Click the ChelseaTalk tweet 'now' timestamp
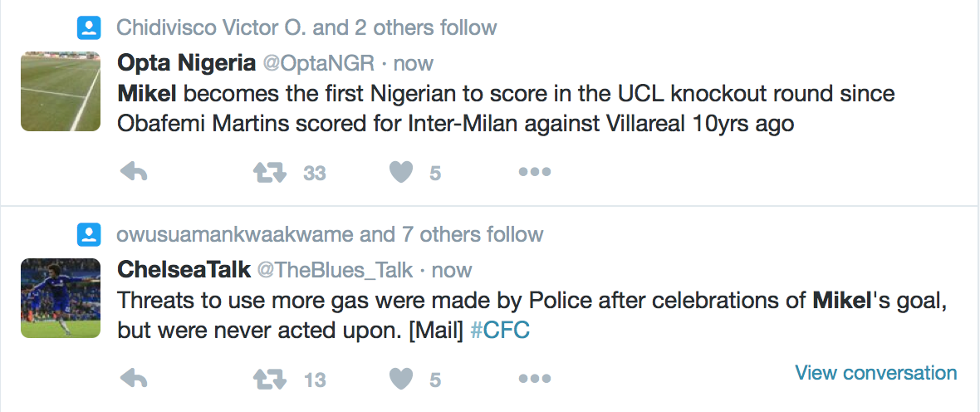This screenshot has width=980, height=412. (452, 270)
